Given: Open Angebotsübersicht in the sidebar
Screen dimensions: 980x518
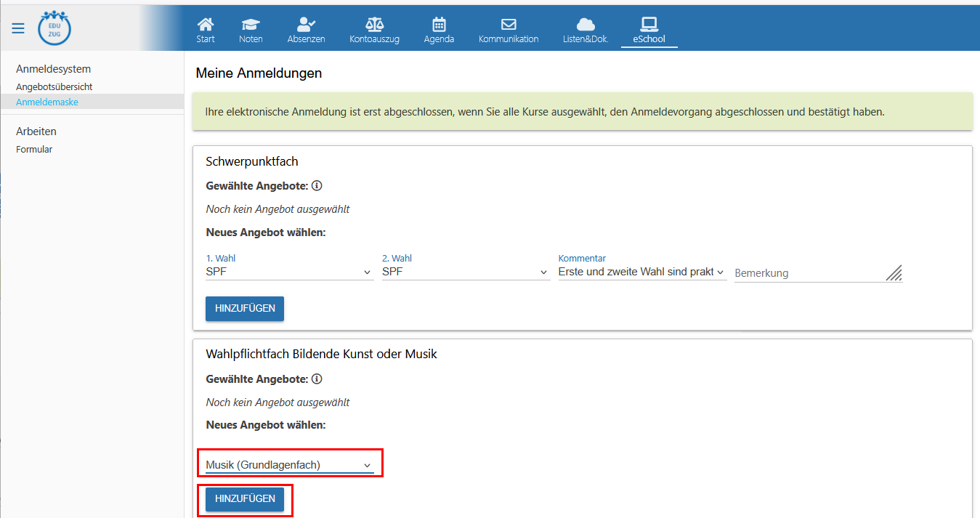Looking at the screenshot, I should 54,86.
